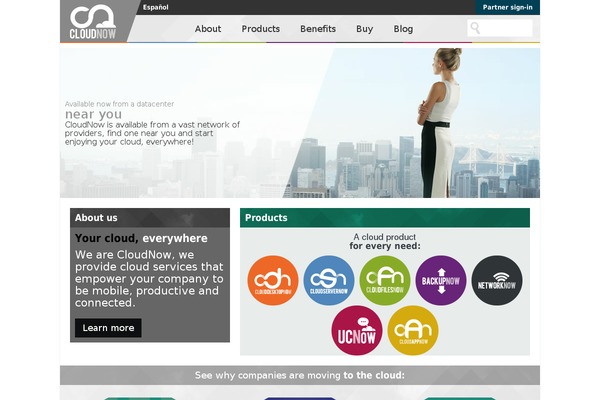The width and height of the screenshot is (600, 400).
Task: Click the Partner sign-in button
Action: click(507, 7)
